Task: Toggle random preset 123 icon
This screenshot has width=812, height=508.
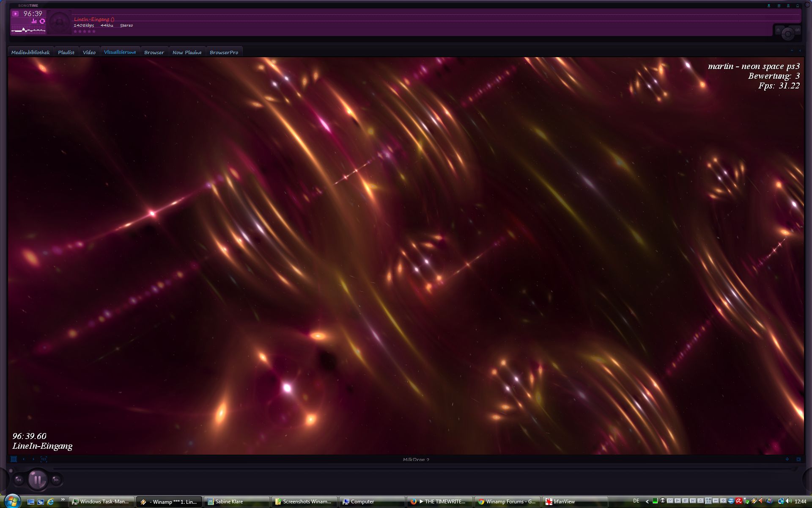Action: [x=44, y=459]
